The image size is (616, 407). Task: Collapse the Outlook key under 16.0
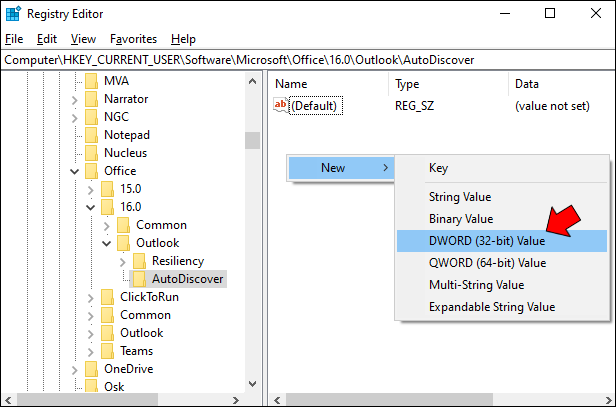(107, 243)
